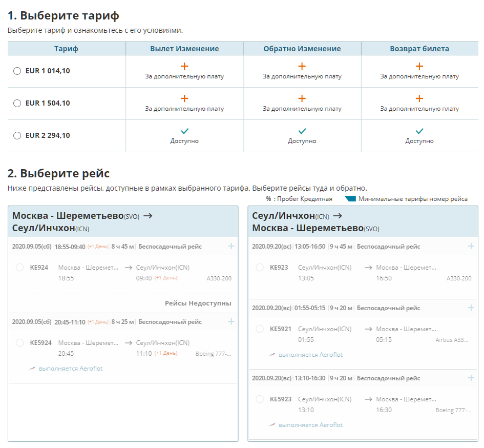This screenshot has width=484, height=448.
Task: Click arrival time 16:50 for KE923
Action: pyautogui.click(x=384, y=278)
